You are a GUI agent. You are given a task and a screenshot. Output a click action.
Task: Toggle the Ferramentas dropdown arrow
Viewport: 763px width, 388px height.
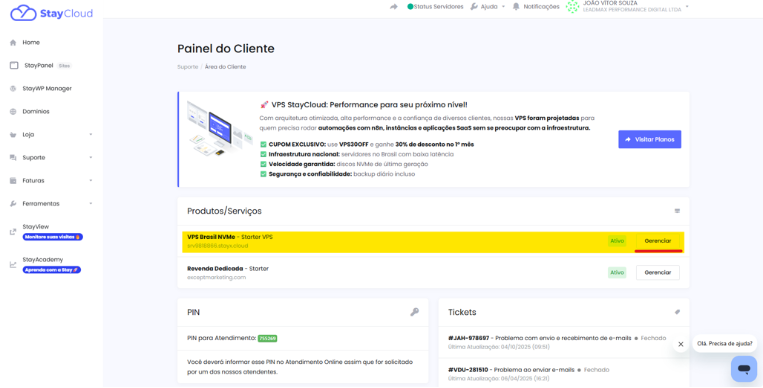point(91,203)
